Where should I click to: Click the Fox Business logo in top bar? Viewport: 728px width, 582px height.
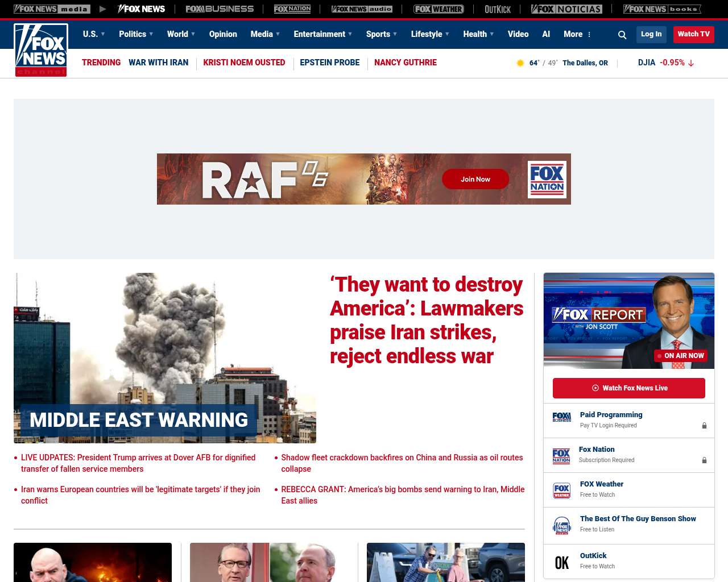220,9
